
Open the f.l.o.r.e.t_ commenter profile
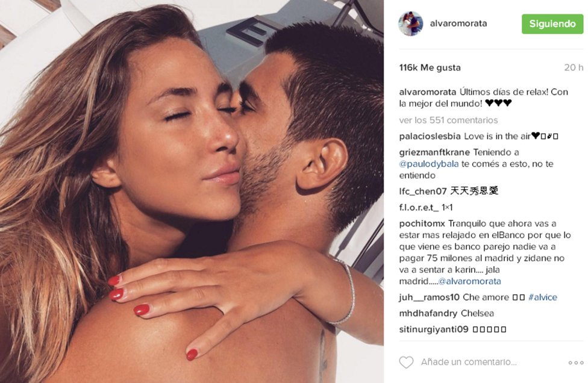[x=419, y=207]
